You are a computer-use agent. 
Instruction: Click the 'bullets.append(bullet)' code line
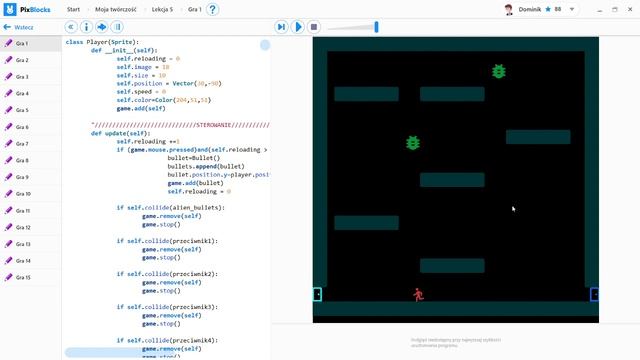click(206, 167)
